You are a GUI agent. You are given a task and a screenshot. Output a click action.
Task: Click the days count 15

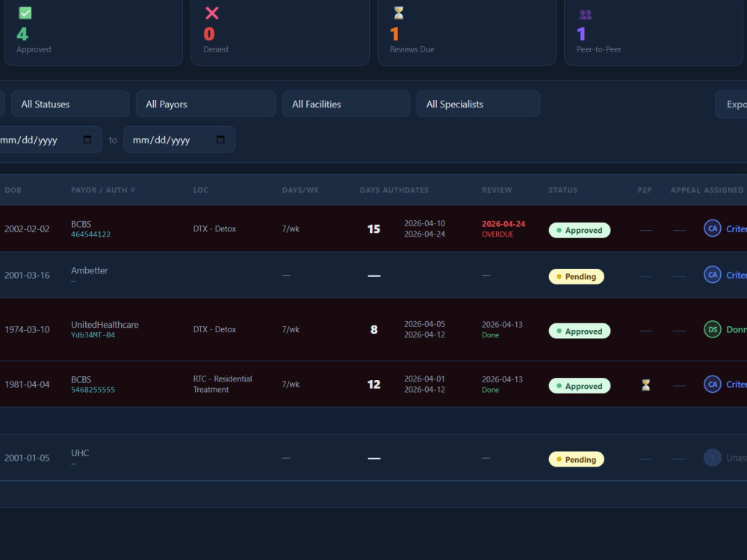(x=374, y=229)
